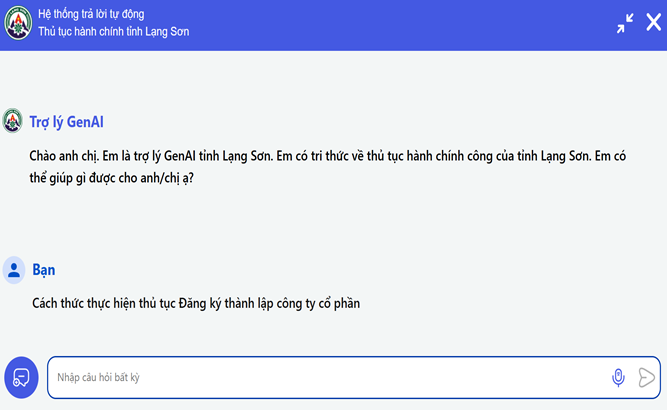Click the 'Bạn' sender name
Screen dimensions: 667x410
coord(44,270)
